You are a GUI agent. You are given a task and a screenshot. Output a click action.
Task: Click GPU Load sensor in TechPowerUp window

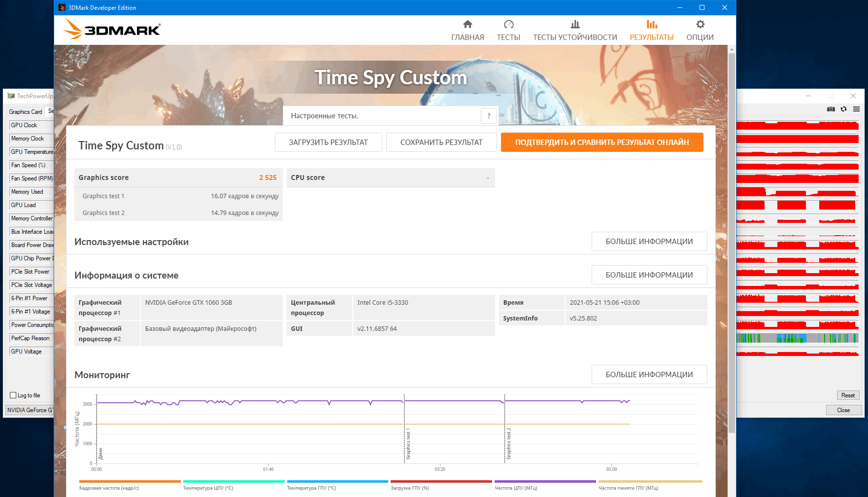coord(32,205)
